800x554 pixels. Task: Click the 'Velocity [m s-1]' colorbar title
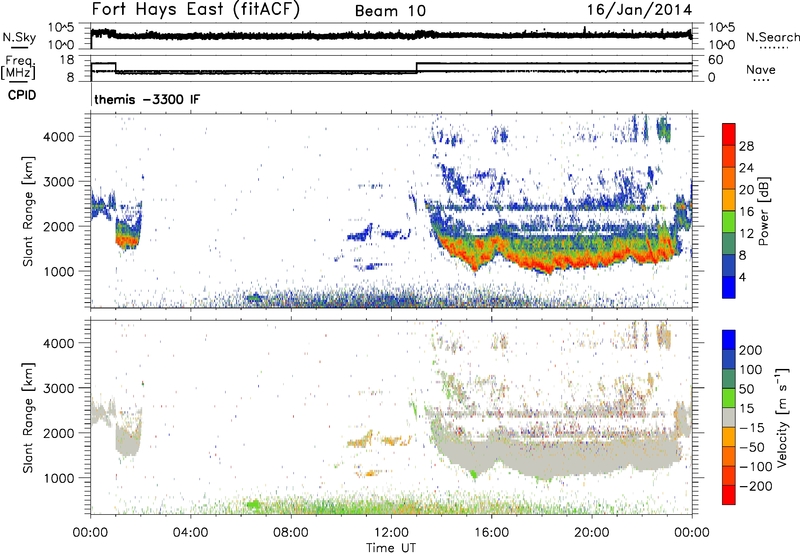pyautogui.click(x=781, y=417)
